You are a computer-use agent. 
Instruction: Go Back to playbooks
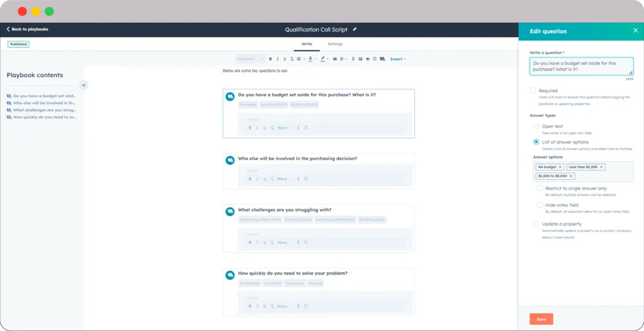click(27, 29)
